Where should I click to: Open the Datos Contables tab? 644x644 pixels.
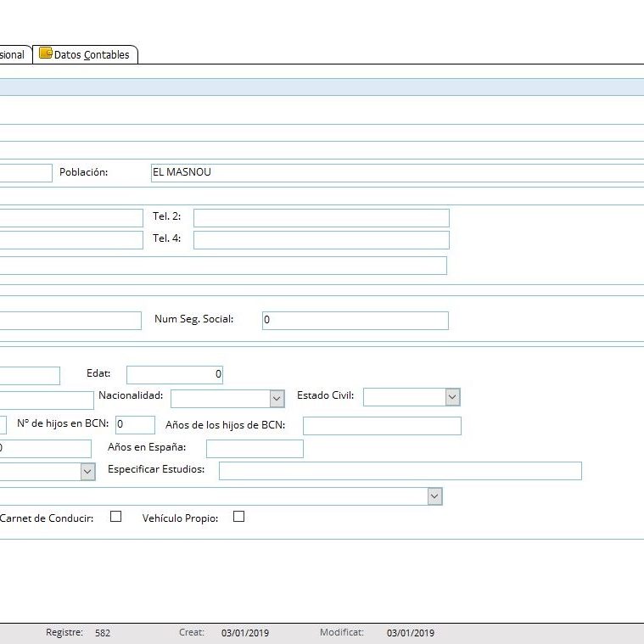pyautogui.click(x=91, y=54)
